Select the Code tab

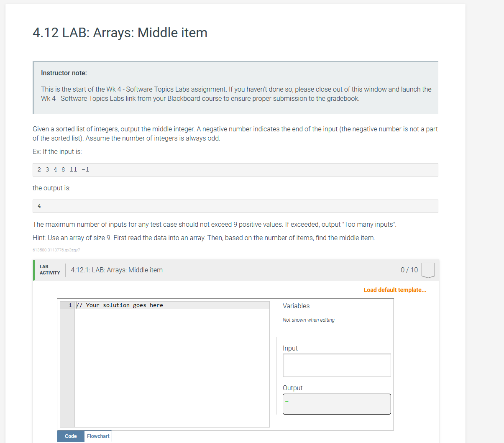70,436
